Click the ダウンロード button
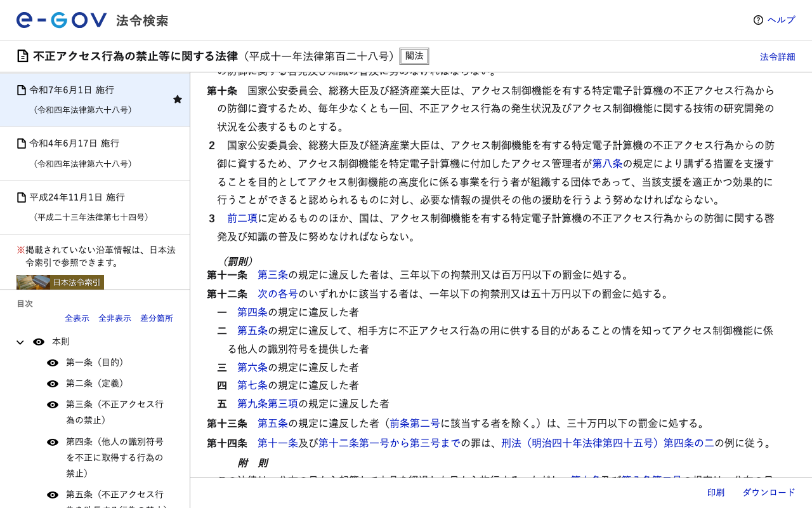This screenshot has width=812, height=508. 769,492
